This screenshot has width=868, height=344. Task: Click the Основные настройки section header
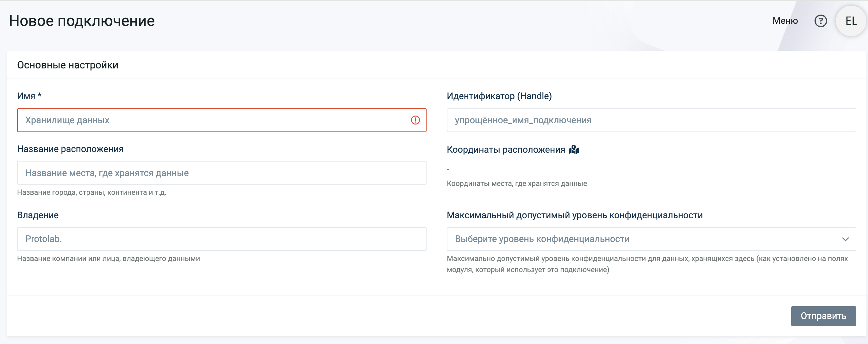(68, 65)
